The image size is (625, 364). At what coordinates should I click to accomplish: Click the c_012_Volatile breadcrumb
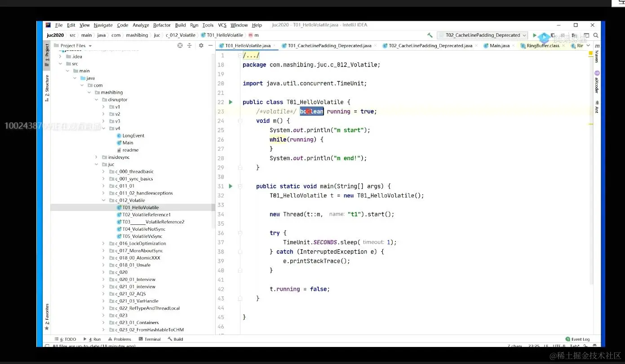[x=181, y=35]
